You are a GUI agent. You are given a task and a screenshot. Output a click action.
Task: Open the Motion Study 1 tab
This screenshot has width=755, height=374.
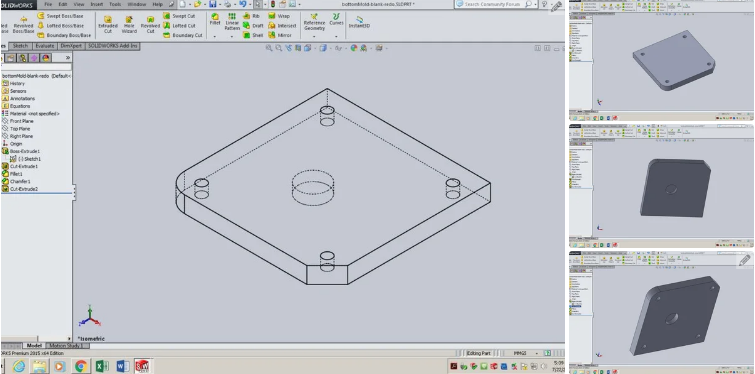click(x=65, y=346)
